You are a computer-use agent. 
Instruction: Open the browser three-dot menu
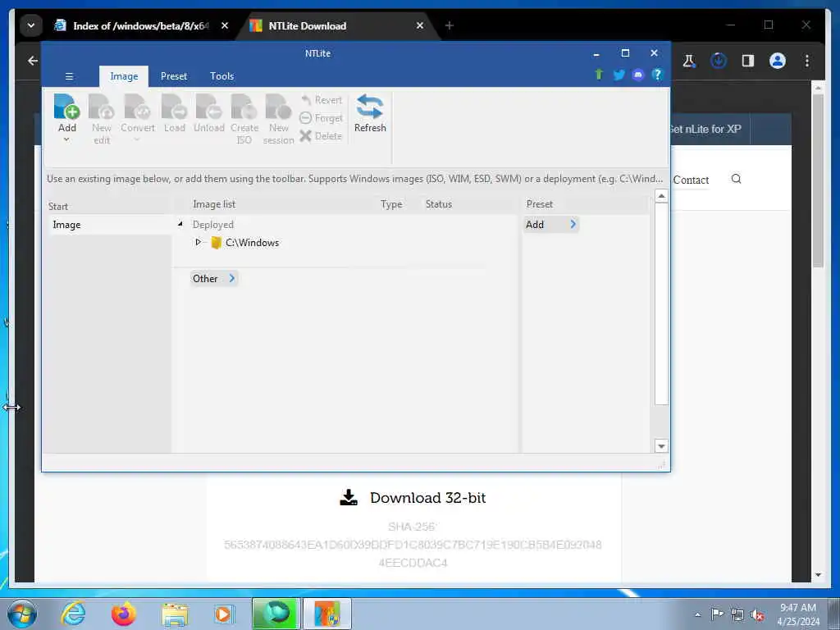(x=807, y=61)
